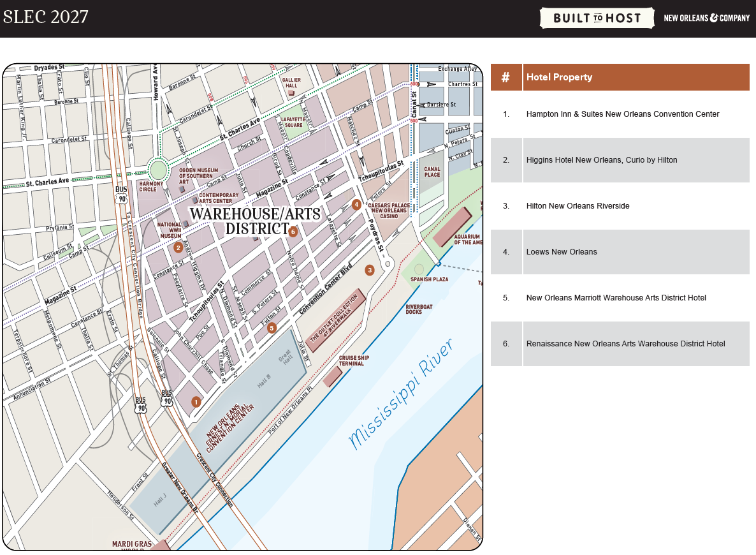
Task: Click the Mississippi River label
Action: click(401, 394)
